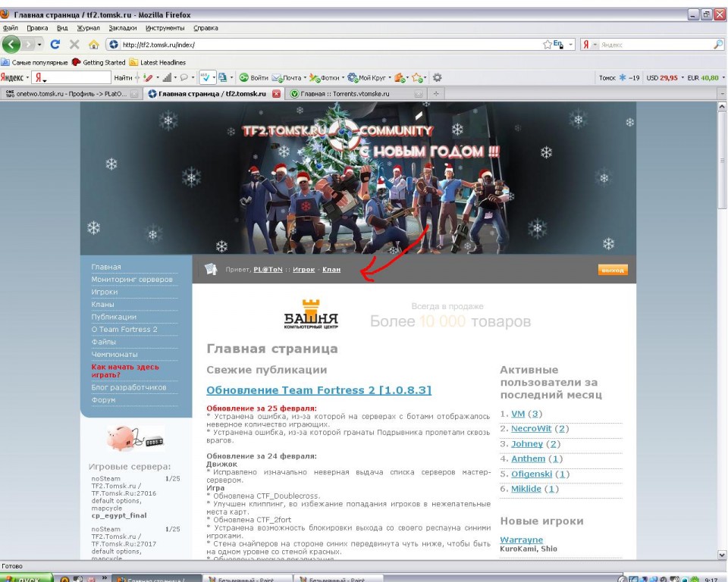Open the Getting Started bookmark
728x582 pixels.
click(99, 62)
